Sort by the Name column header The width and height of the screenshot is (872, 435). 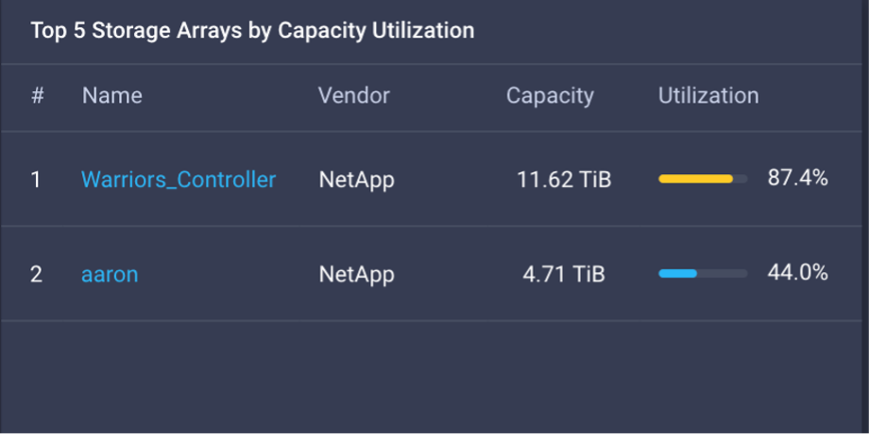112,96
